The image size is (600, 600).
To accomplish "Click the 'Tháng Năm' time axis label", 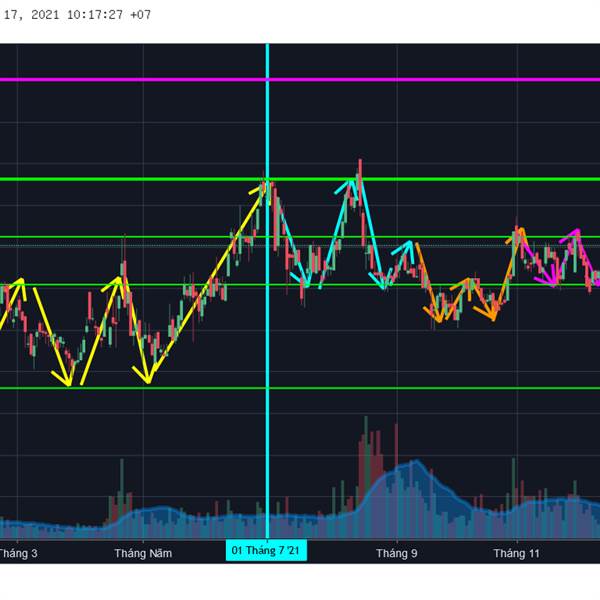I will (x=143, y=553).
